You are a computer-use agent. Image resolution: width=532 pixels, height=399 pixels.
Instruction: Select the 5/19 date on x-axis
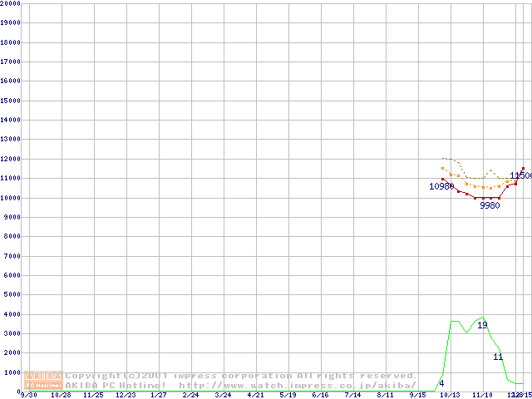point(288,396)
